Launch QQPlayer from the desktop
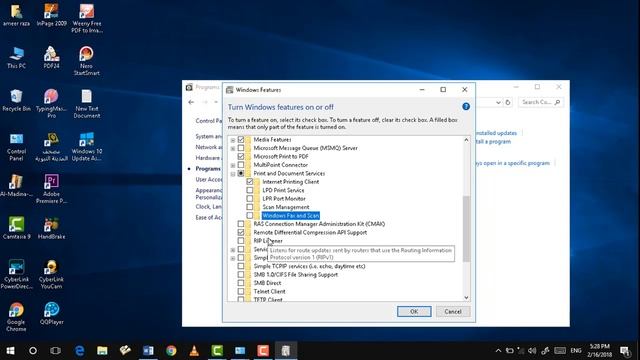This screenshot has height=360, width=640. pyautogui.click(x=51, y=313)
